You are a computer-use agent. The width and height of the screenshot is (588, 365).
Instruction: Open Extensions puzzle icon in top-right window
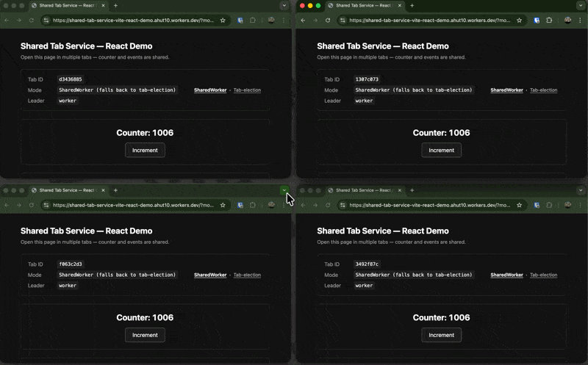point(549,21)
